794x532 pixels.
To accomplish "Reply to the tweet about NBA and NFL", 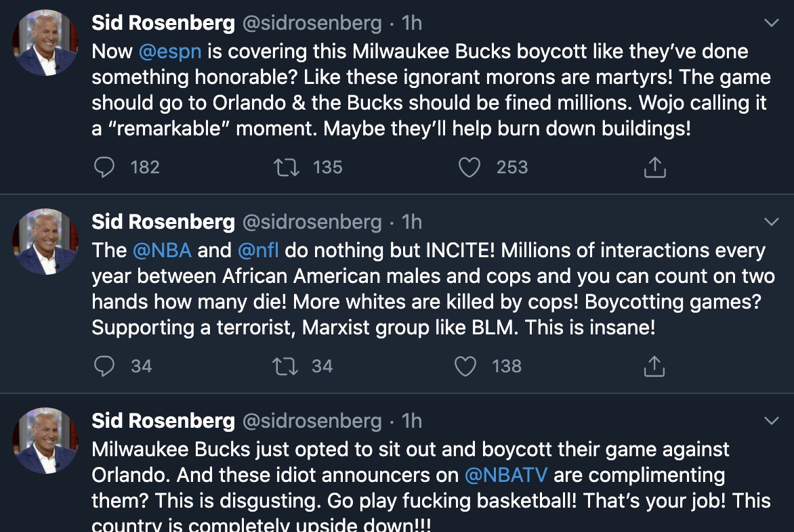I will coord(104,366).
